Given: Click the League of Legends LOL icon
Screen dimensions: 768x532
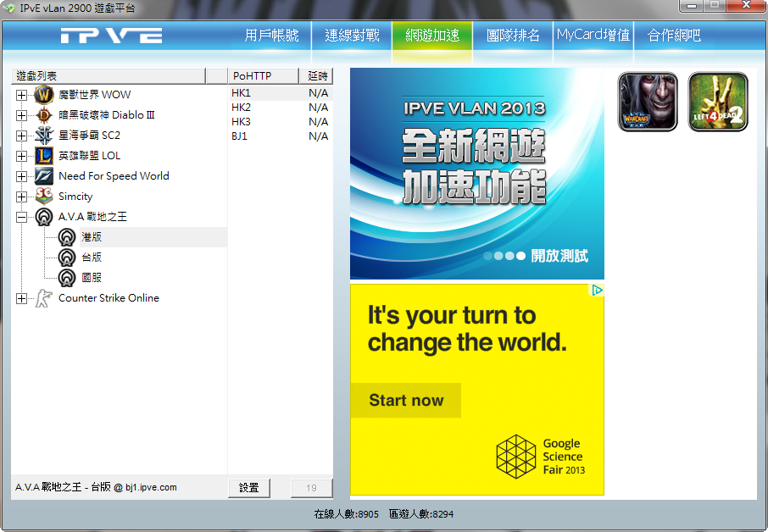Looking at the screenshot, I should 43,156.
